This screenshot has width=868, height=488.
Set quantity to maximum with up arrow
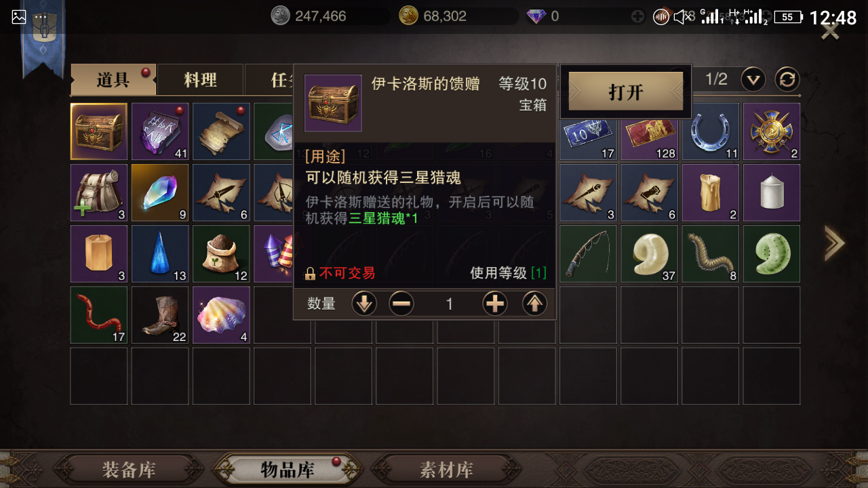tap(534, 304)
